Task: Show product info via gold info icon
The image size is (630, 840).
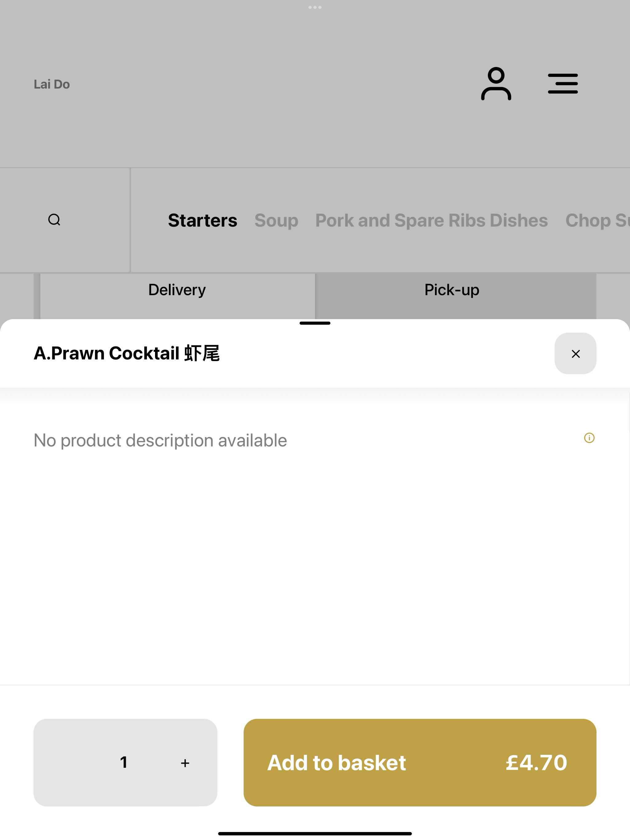Action: coord(589,438)
